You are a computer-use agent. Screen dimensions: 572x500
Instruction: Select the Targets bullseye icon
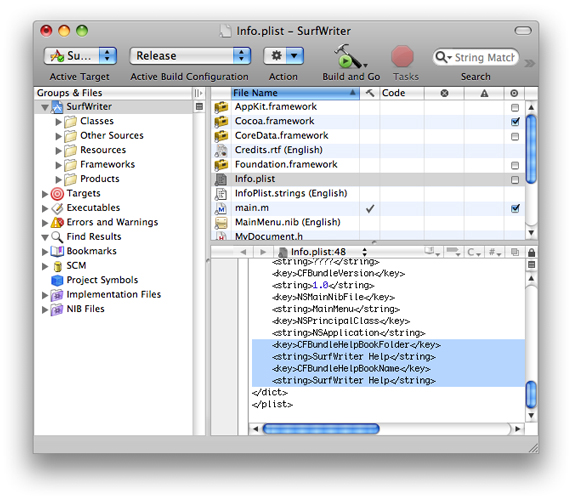point(57,194)
